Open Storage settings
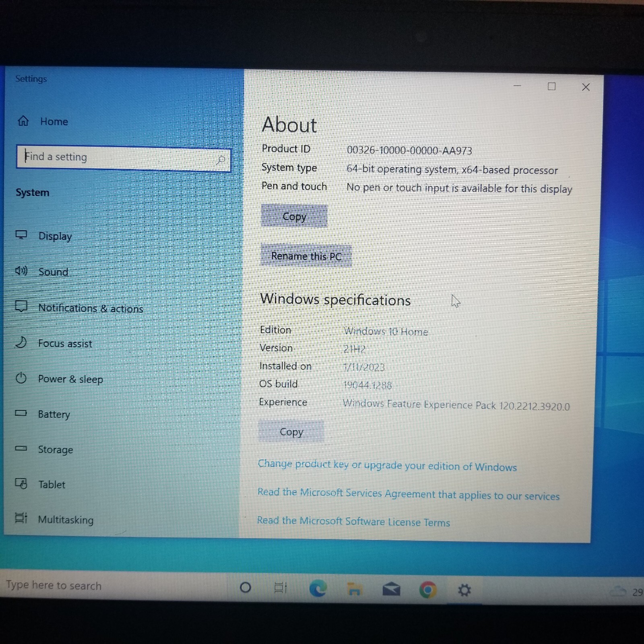Viewport: 644px width, 644px height. tap(56, 450)
